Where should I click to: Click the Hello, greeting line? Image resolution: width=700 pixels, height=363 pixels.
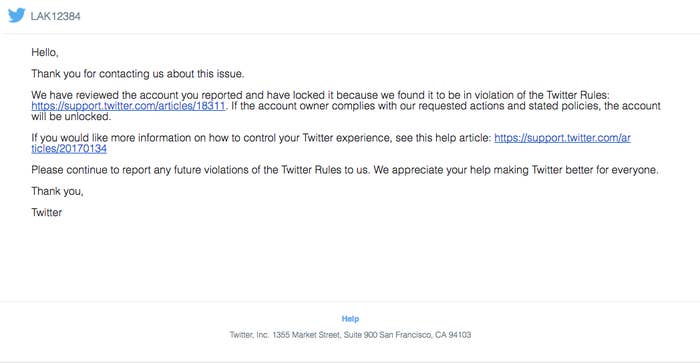coord(45,53)
